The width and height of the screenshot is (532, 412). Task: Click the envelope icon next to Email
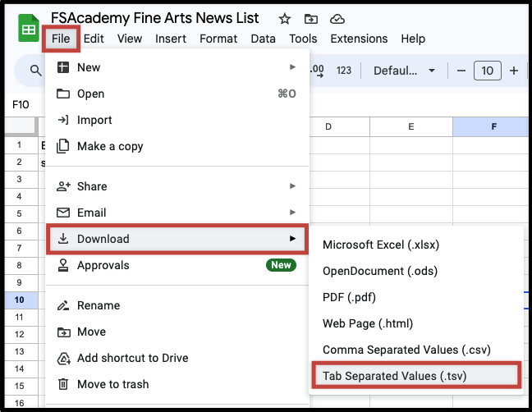point(63,213)
